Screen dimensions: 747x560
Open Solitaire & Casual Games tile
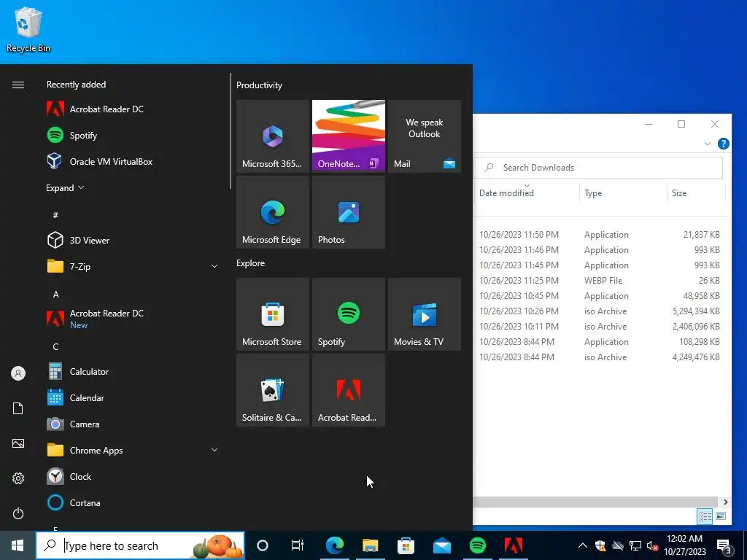point(273,390)
